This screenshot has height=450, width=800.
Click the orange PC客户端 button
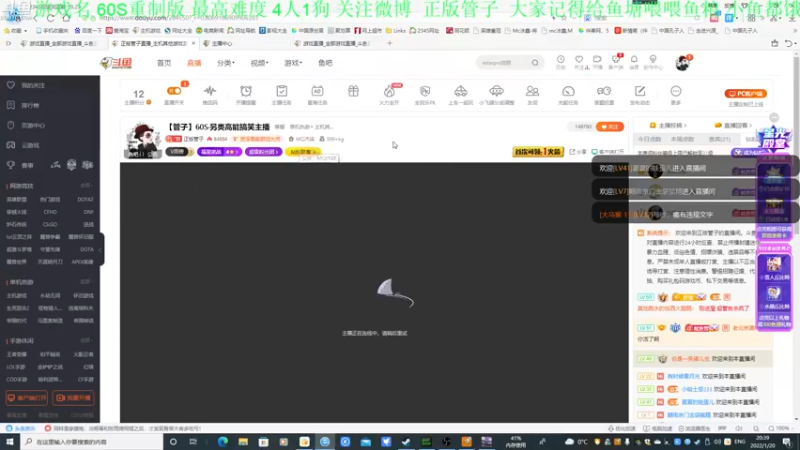click(745, 94)
